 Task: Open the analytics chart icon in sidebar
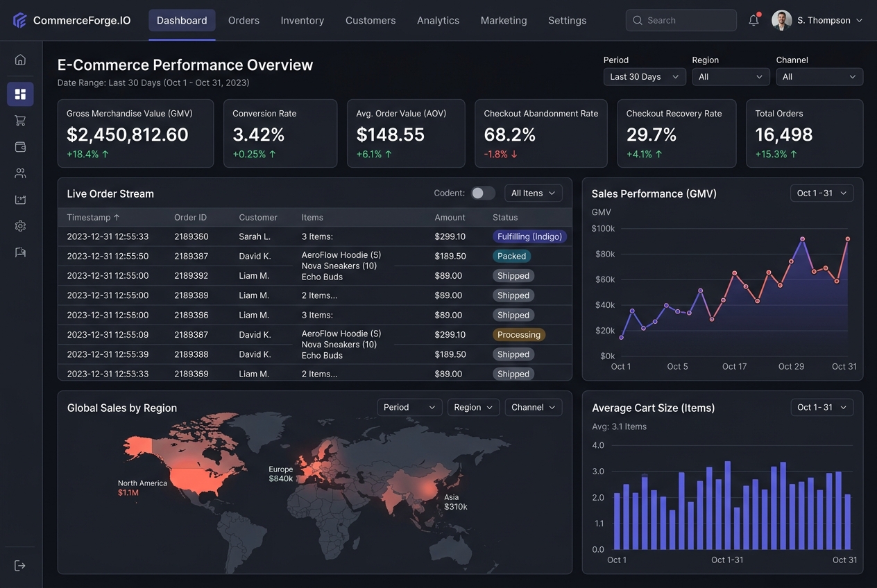coord(20,200)
